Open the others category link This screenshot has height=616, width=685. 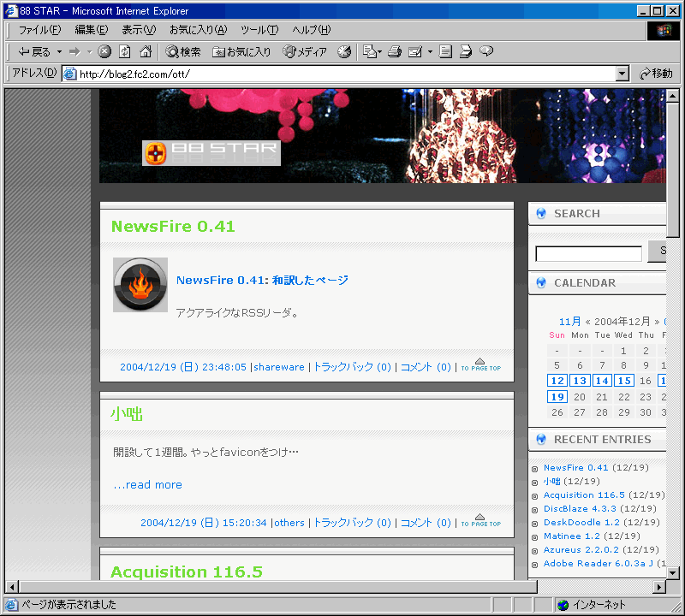pyautogui.click(x=289, y=523)
